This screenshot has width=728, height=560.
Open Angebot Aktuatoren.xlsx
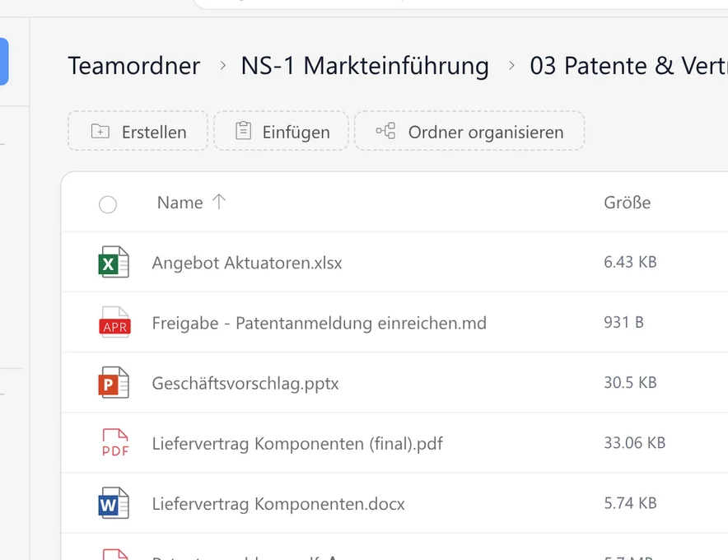click(247, 263)
